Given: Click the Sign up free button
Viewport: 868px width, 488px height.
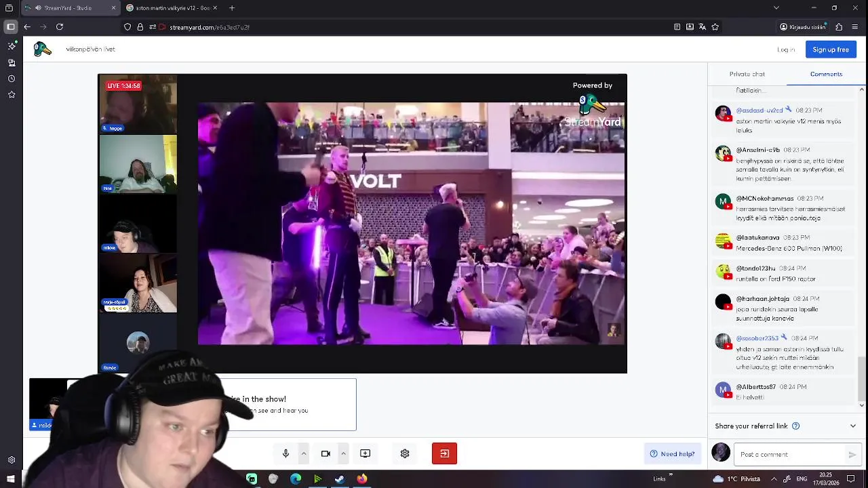Looking at the screenshot, I should 831,49.
